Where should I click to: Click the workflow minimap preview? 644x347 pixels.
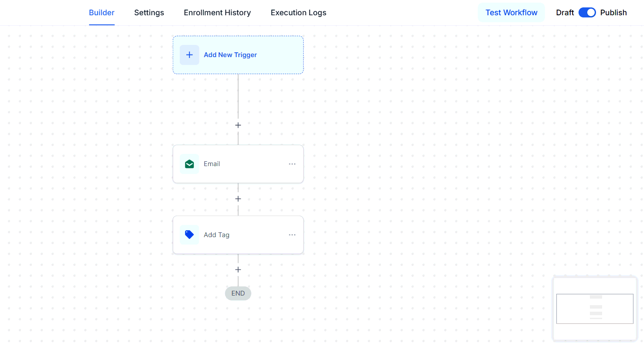point(595,308)
